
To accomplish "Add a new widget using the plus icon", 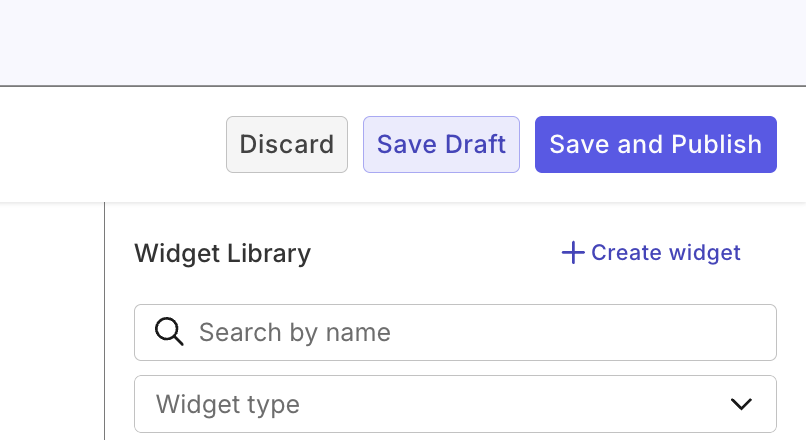I will point(572,253).
